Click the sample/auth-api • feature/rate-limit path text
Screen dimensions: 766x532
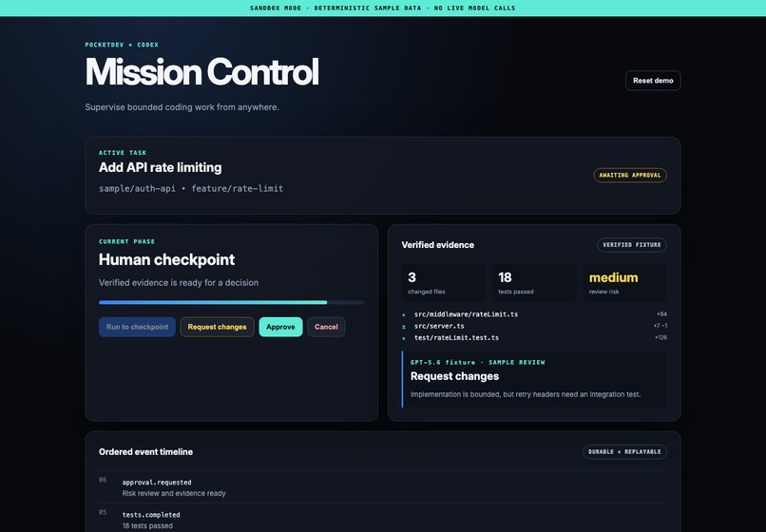(191, 188)
